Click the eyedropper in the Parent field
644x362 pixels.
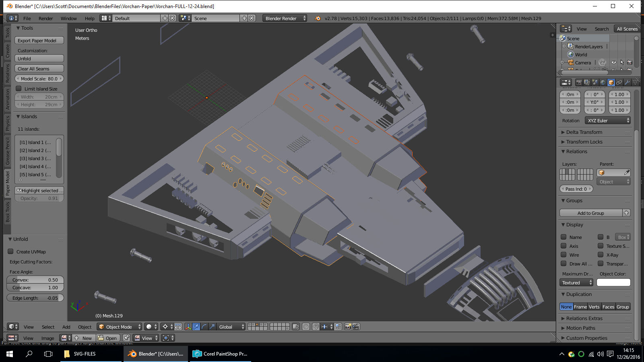627,173
